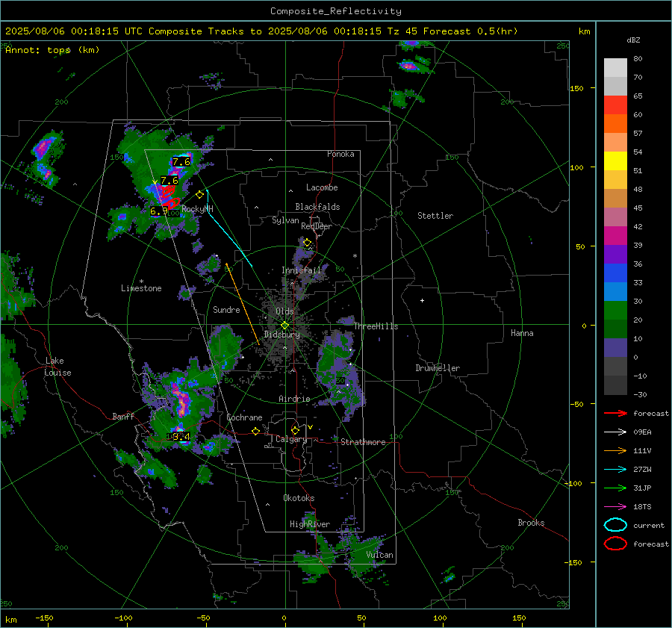This screenshot has width=672, height=628.
Task: Click the Vulcan city label
Action: click(380, 555)
